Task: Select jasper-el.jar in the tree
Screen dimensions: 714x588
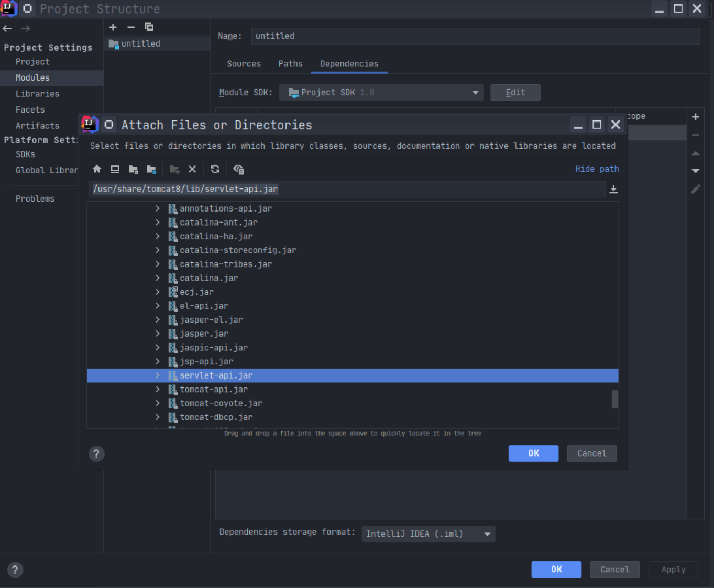Action: [211, 320]
